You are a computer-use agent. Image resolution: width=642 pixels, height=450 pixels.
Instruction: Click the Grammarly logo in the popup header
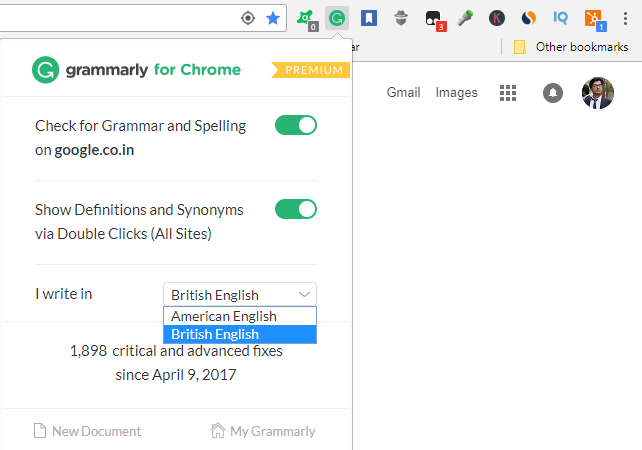click(136, 70)
